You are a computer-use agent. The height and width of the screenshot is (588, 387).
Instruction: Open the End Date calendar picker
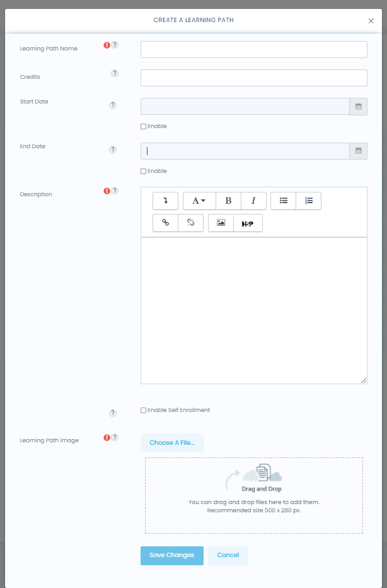coord(358,151)
